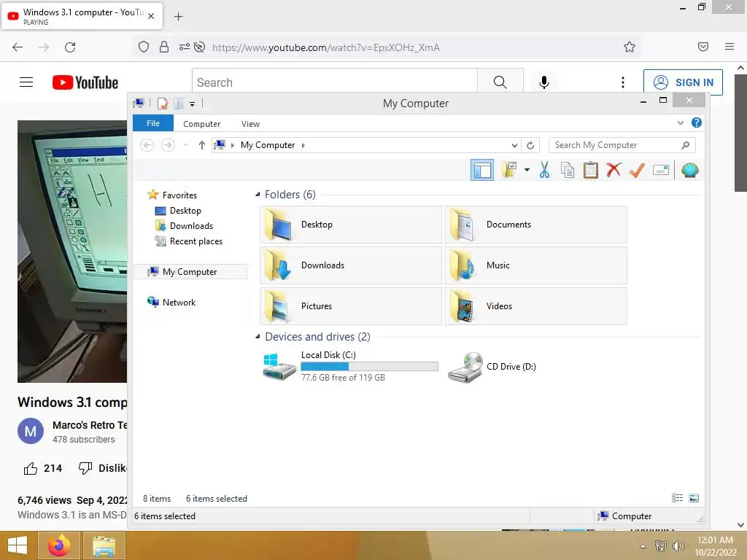
Task: Click the blue Help question mark icon
Action: [x=697, y=122]
